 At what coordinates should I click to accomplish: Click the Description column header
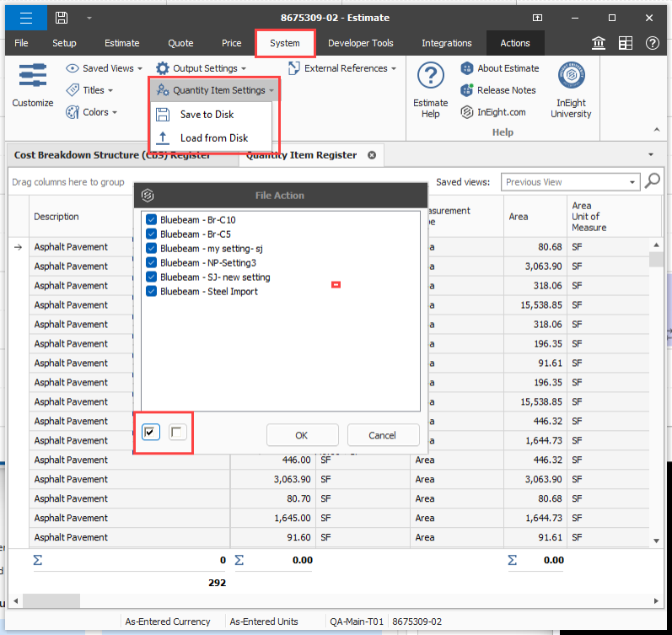[x=56, y=217]
